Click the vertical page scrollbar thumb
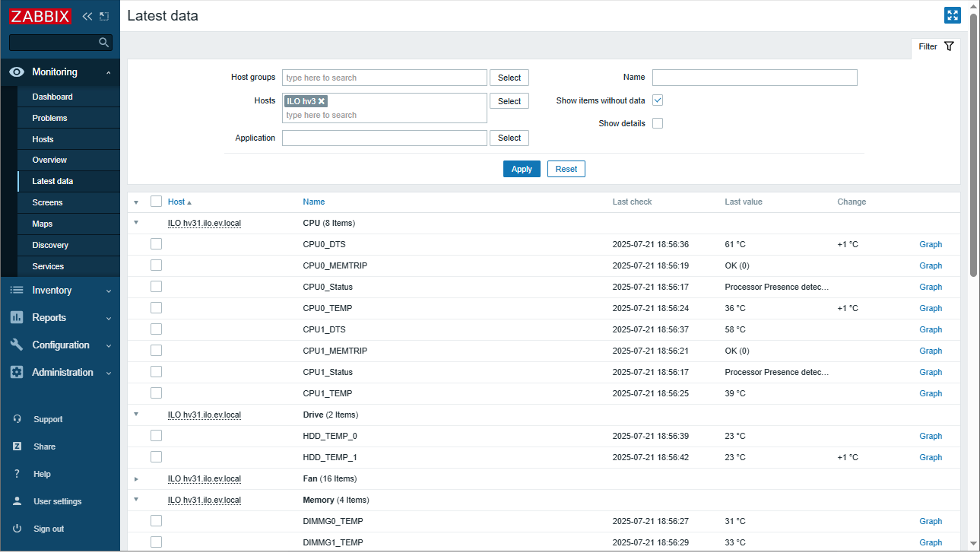 pyautogui.click(x=974, y=145)
